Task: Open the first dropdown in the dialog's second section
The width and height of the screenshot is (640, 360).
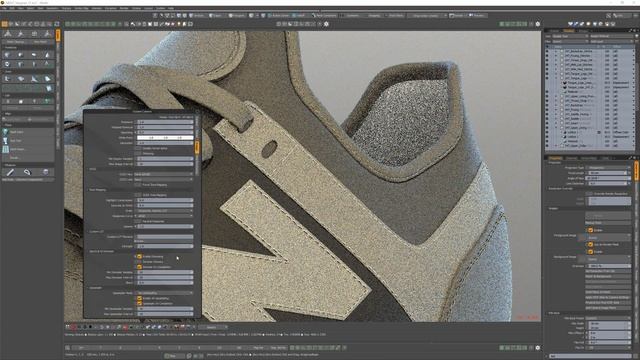Action: [x=164, y=174]
